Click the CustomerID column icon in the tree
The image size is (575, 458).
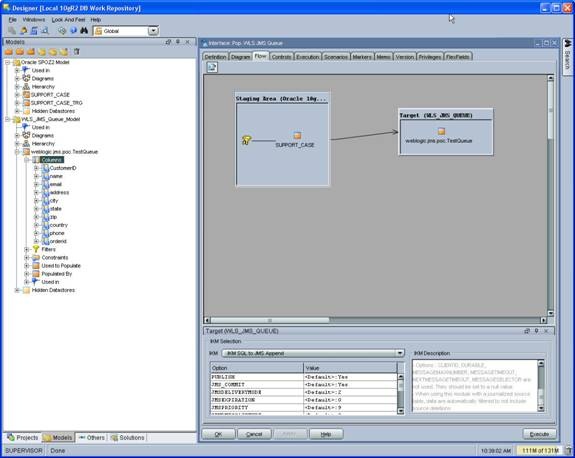45,168
